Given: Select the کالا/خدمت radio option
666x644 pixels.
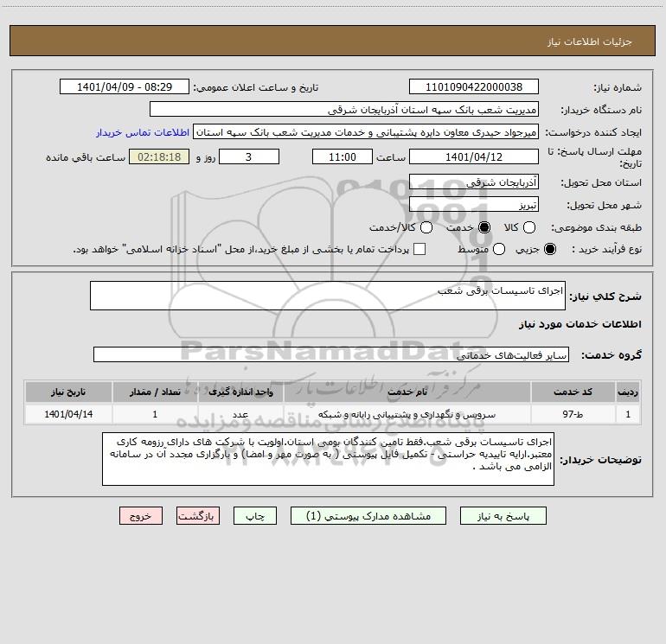Looking at the screenshot, I should [x=426, y=227].
